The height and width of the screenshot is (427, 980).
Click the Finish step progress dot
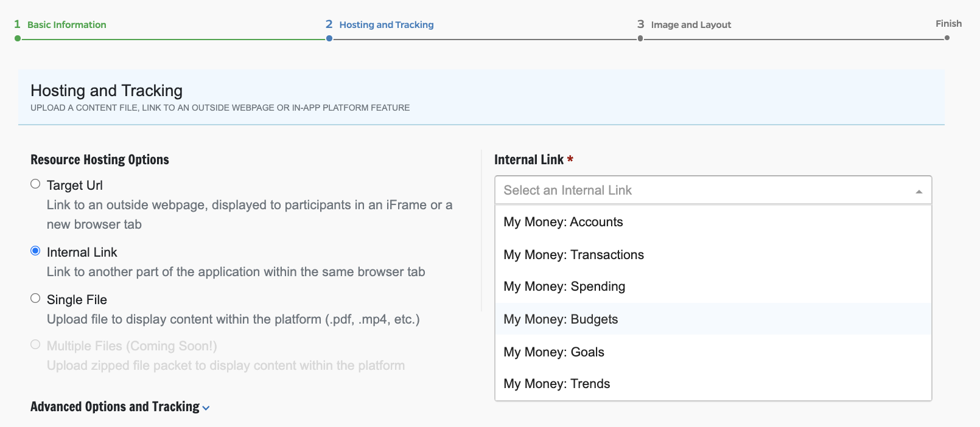947,38
